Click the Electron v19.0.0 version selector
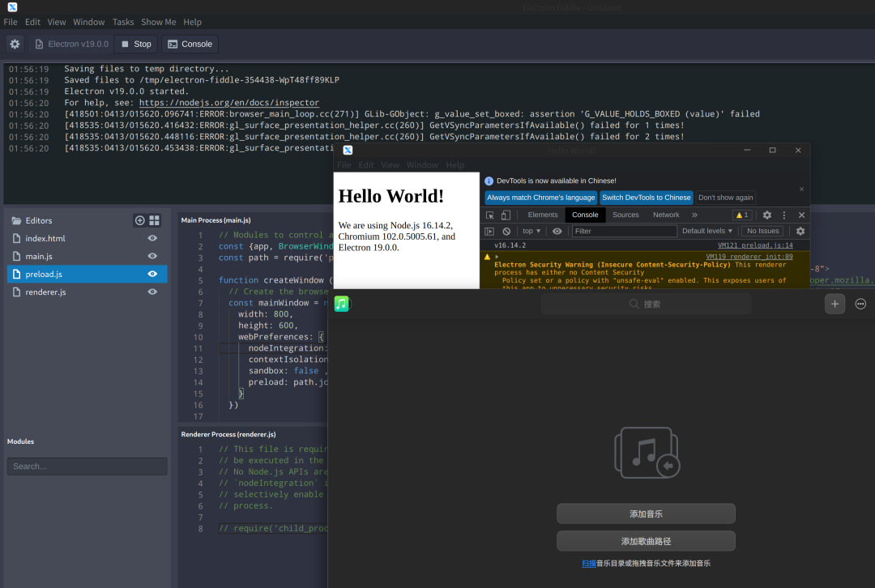875x588 pixels. tap(71, 44)
